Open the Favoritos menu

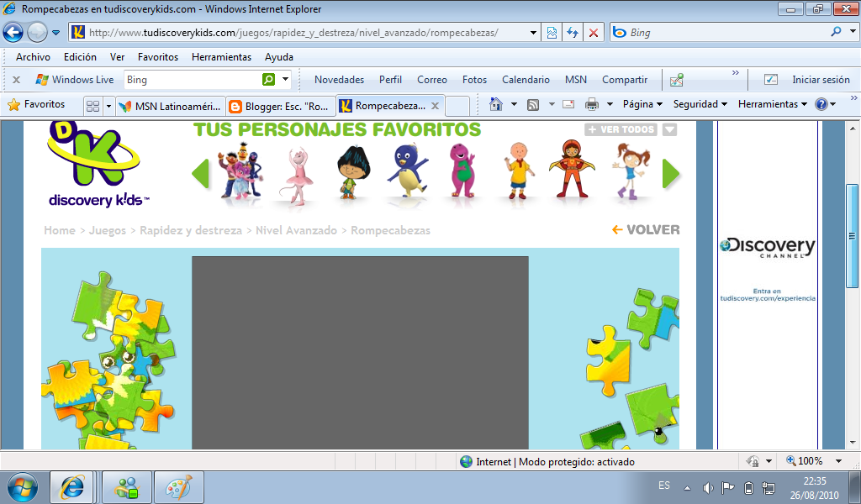158,56
